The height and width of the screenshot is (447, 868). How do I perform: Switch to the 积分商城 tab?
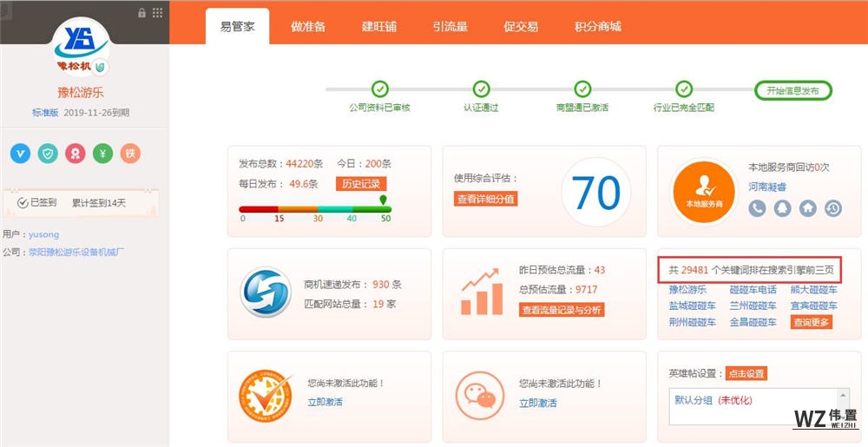598,27
